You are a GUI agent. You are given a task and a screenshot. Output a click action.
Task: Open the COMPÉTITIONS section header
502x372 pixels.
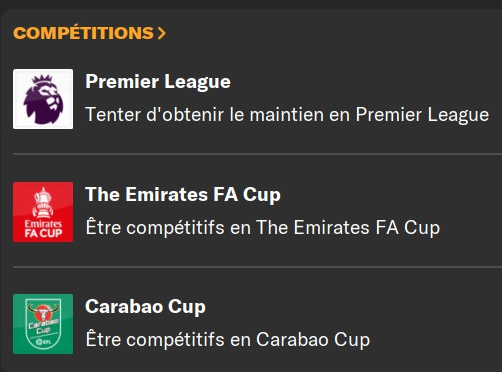point(89,33)
